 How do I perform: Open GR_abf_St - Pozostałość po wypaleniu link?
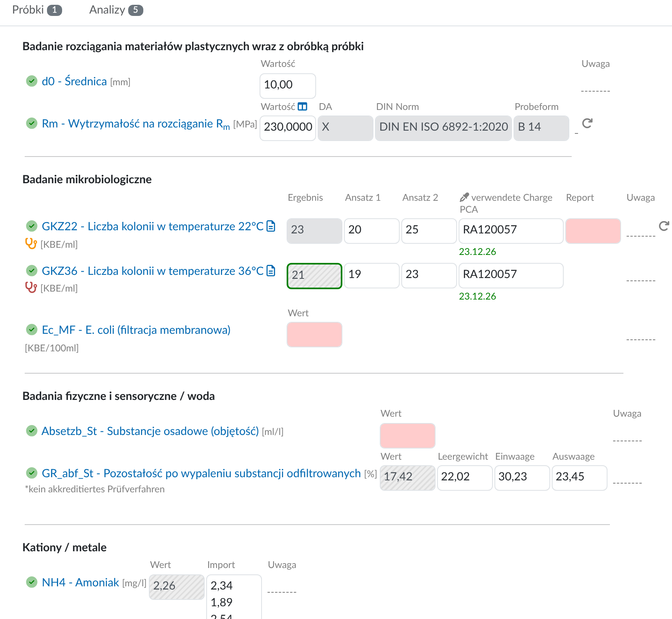tap(201, 473)
